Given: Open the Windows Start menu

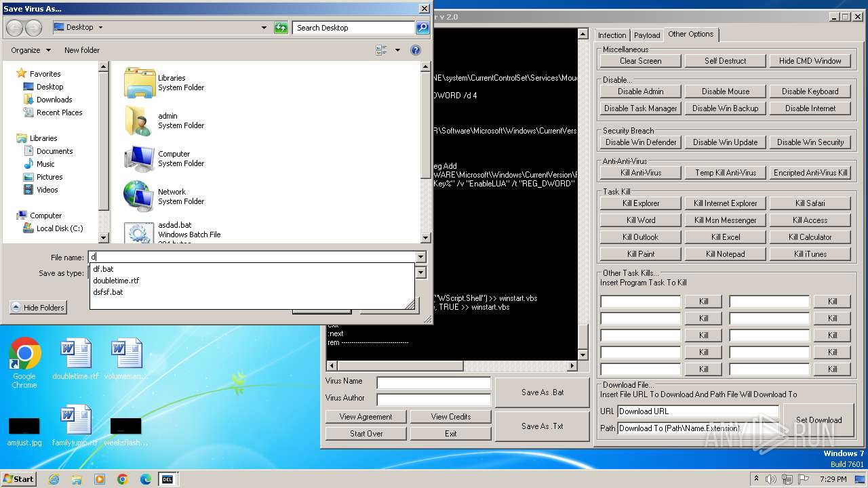Looking at the screenshot, I should pyautogui.click(x=19, y=479).
